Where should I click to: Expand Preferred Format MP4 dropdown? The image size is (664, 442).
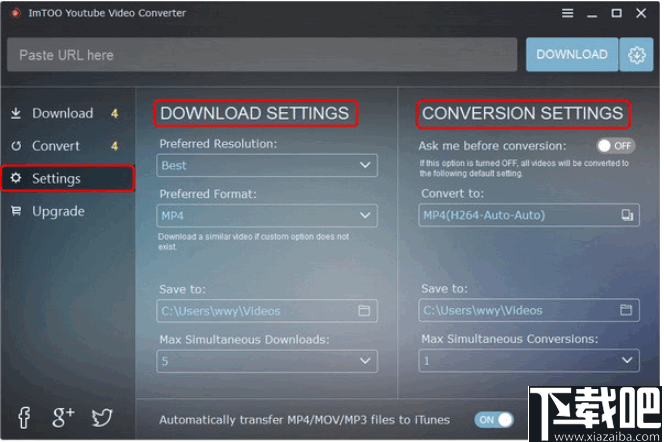tap(267, 215)
